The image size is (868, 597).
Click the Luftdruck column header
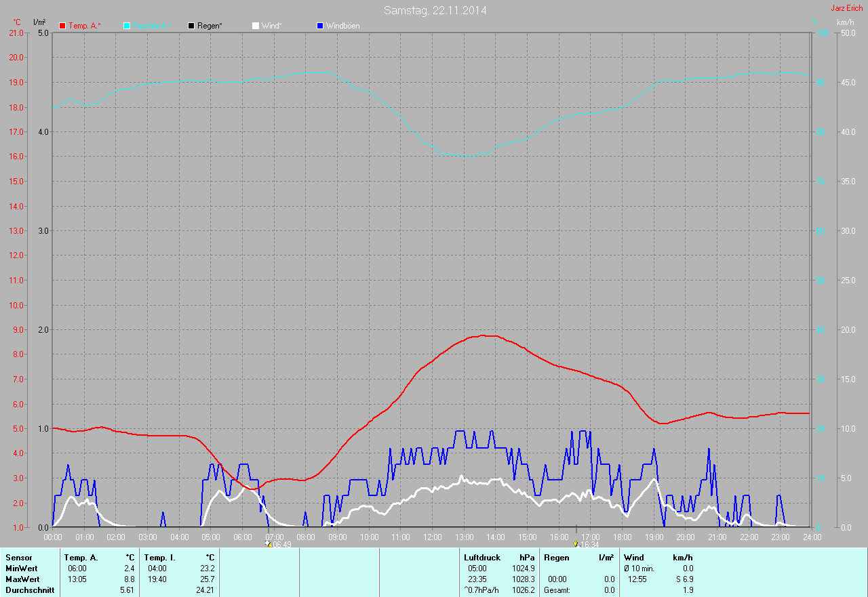pyautogui.click(x=482, y=558)
